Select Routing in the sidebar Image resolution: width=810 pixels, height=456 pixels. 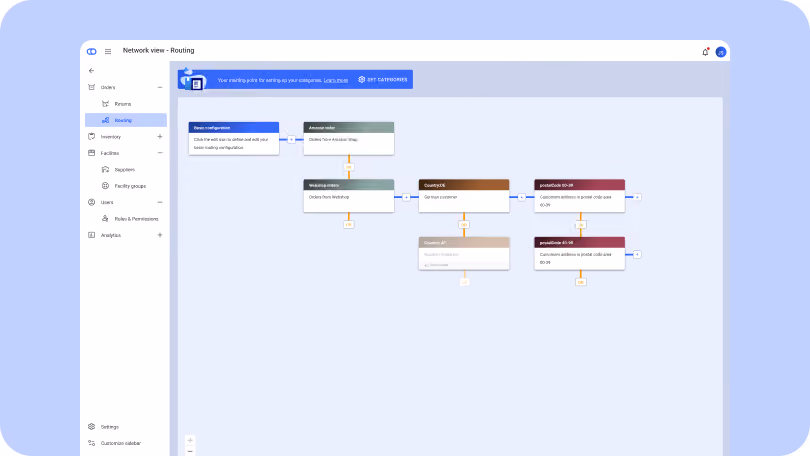pos(126,120)
